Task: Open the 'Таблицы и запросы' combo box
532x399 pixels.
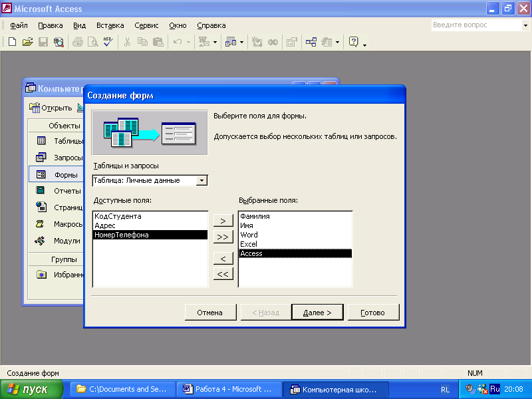Action: pos(202,180)
